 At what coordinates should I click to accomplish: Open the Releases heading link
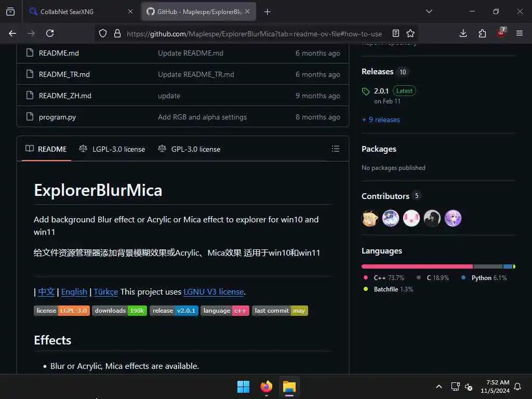click(377, 72)
